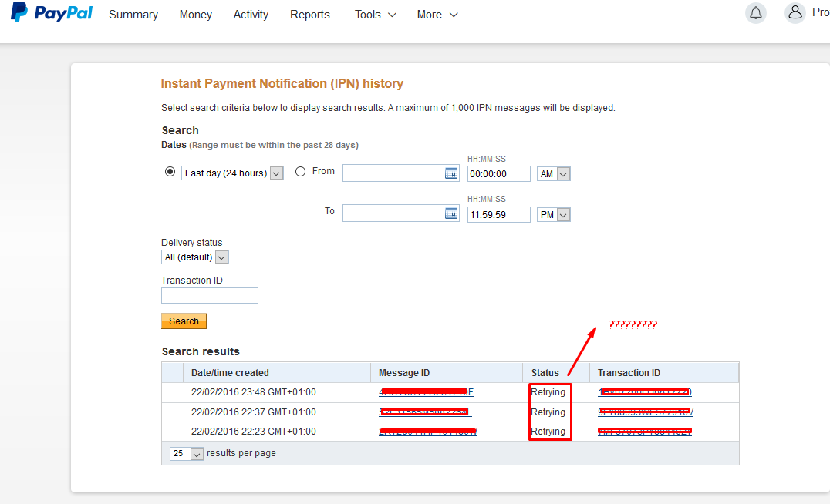This screenshot has height=504, width=830.
Task: Open calendar picker for From date
Action: (x=451, y=173)
